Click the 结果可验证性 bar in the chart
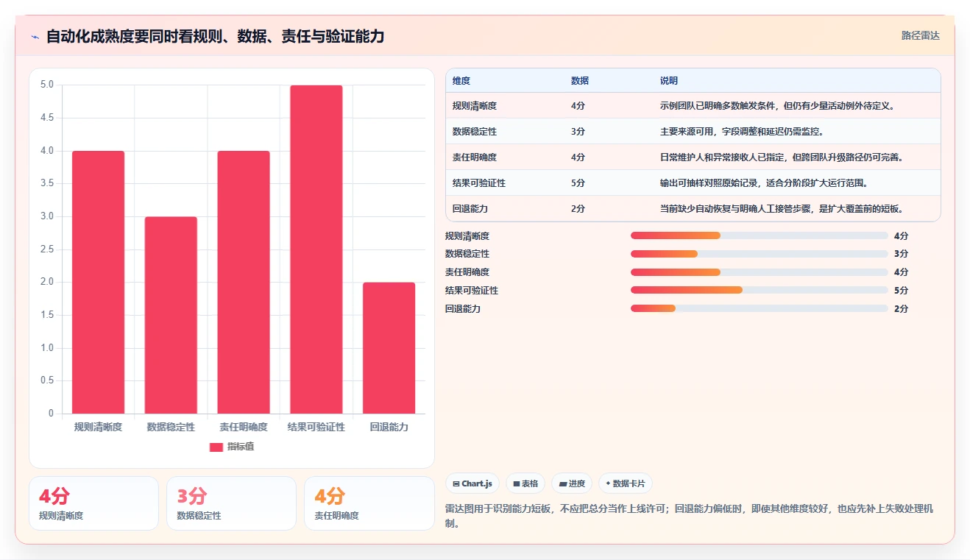970x560 pixels. (316, 249)
